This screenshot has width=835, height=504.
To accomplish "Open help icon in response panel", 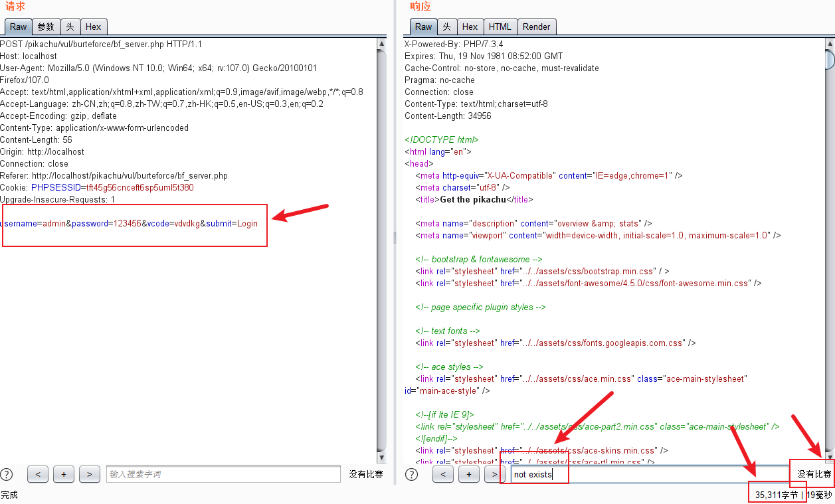I will (x=411, y=474).
